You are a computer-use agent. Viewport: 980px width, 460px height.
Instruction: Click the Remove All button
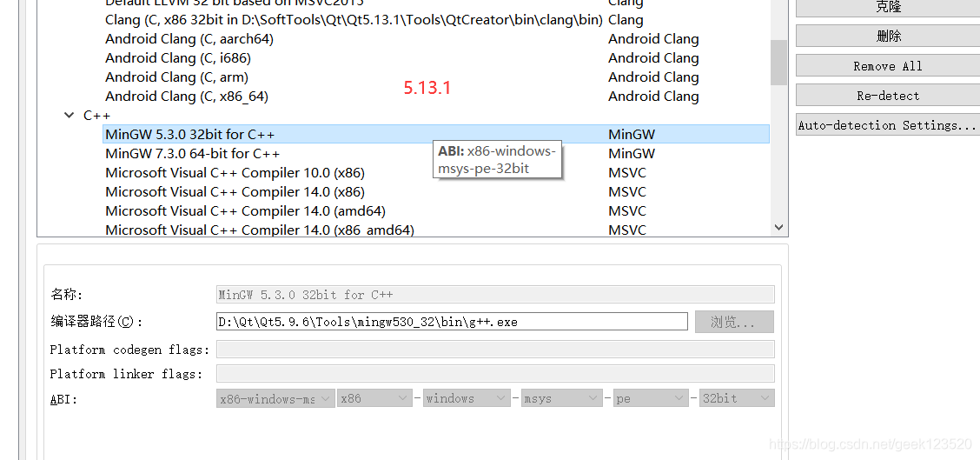[888, 66]
